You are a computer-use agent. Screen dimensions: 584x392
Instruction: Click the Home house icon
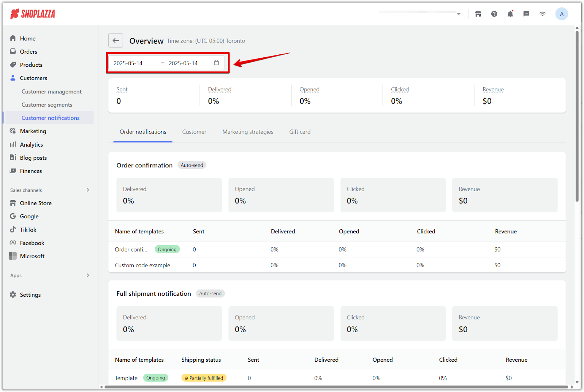[x=13, y=38]
